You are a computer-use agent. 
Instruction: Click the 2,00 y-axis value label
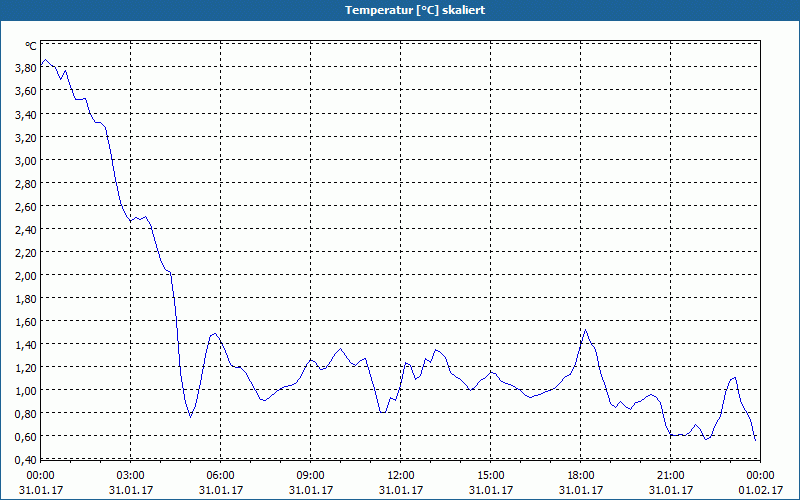point(26,275)
